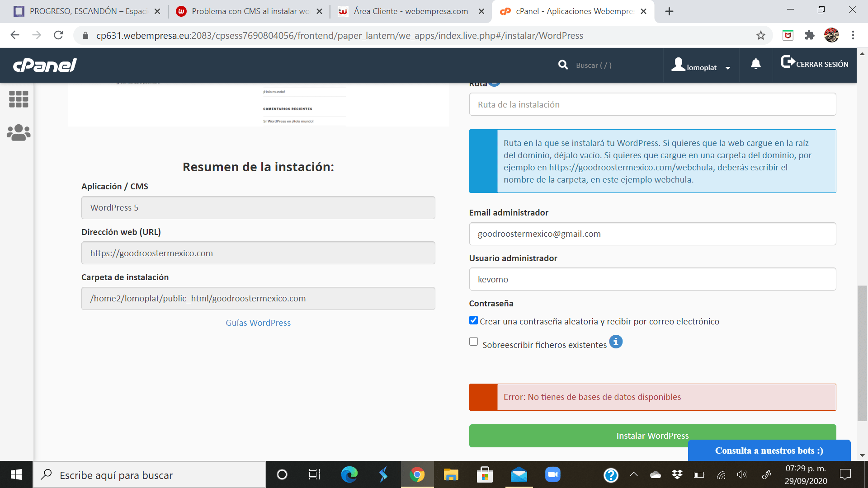Open File Explorer from the taskbar
This screenshot has height=488, width=868.
(x=451, y=474)
